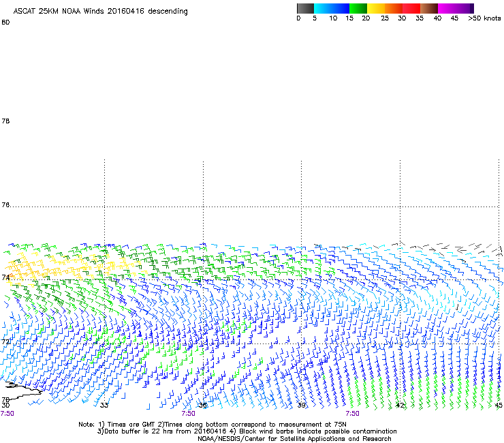Click the '35' label under the color bar
504x443 pixels.
[420, 18]
